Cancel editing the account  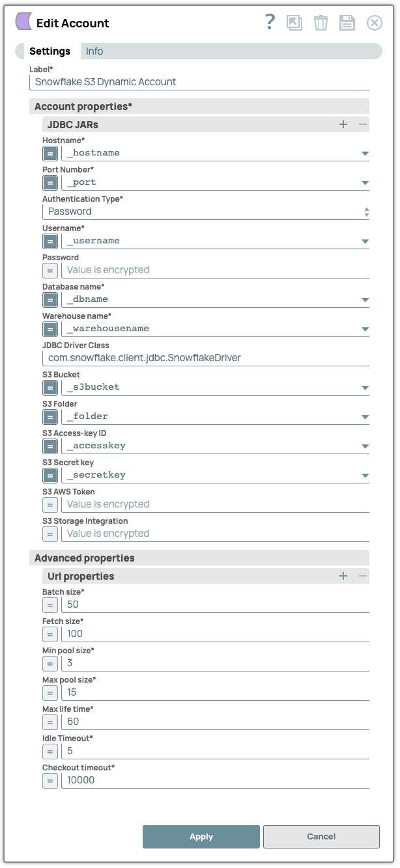[321, 837]
